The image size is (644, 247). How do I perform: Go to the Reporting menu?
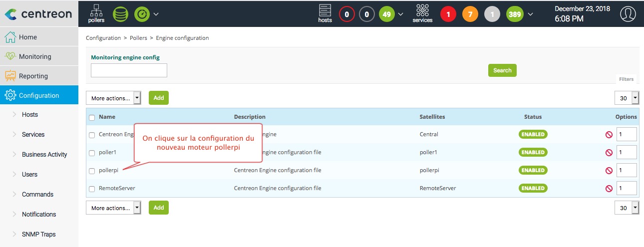33,76
